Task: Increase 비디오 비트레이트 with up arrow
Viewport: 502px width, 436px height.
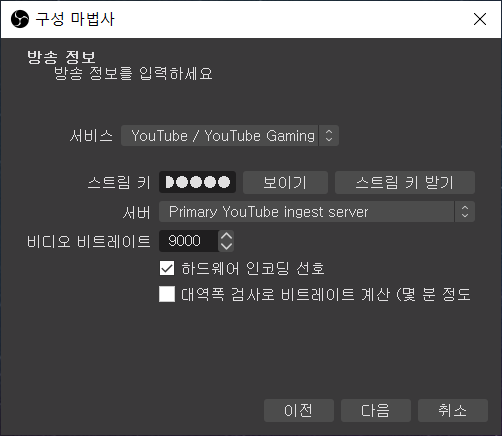Action: click(x=226, y=236)
